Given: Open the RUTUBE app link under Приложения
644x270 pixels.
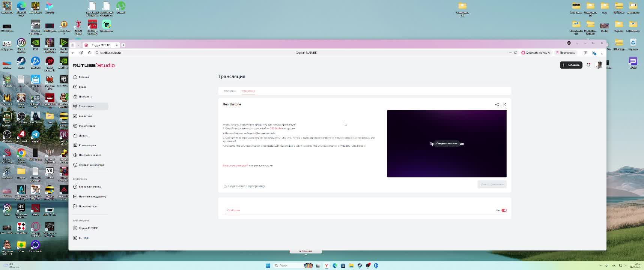Looking at the screenshot, I should pos(90,238).
